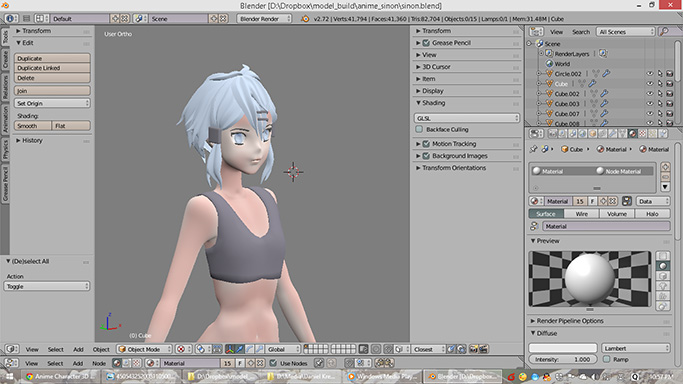The width and height of the screenshot is (683, 384).
Task: Open the Create tab in tool shelf
Action: tap(5, 59)
